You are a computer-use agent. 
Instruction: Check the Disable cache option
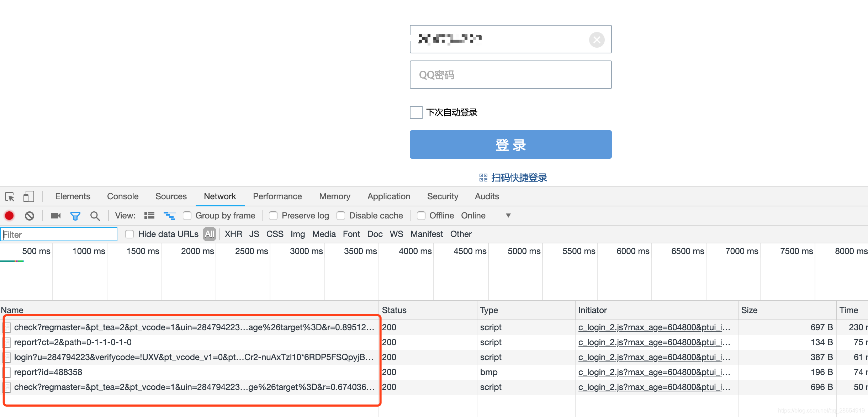pos(341,216)
